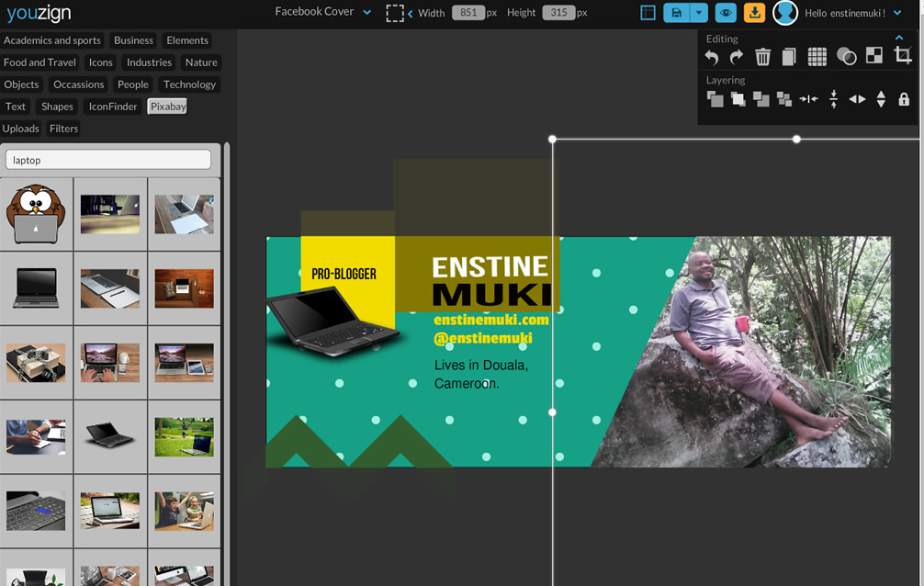Duplicate the selected element
The width and height of the screenshot is (924, 586).
788,57
